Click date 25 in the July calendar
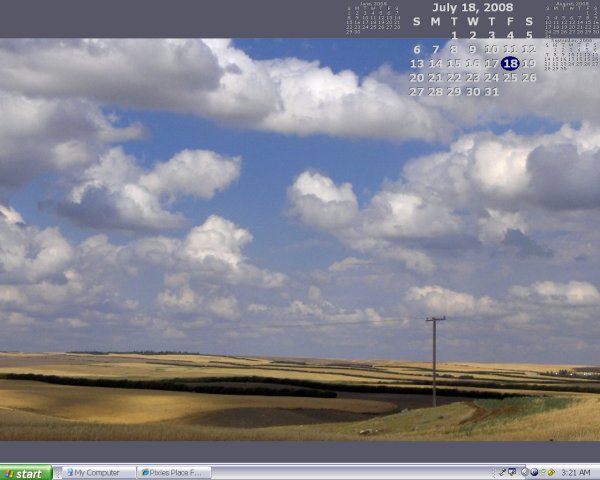This screenshot has height=480, width=600. pyautogui.click(x=510, y=78)
